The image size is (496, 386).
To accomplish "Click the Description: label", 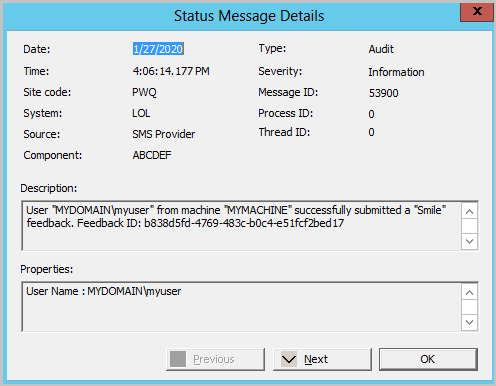I will click(x=49, y=188).
